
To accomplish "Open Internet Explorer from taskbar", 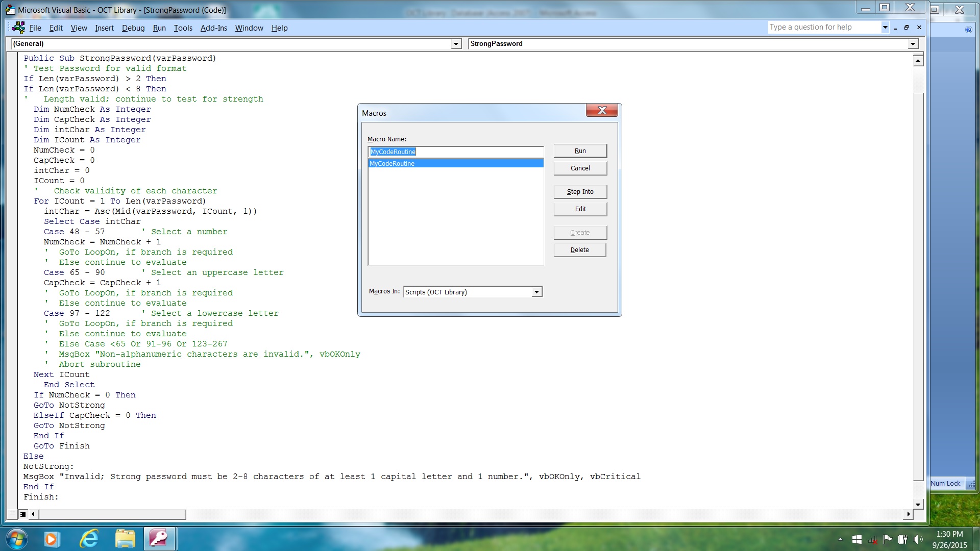I will click(89, 539).
